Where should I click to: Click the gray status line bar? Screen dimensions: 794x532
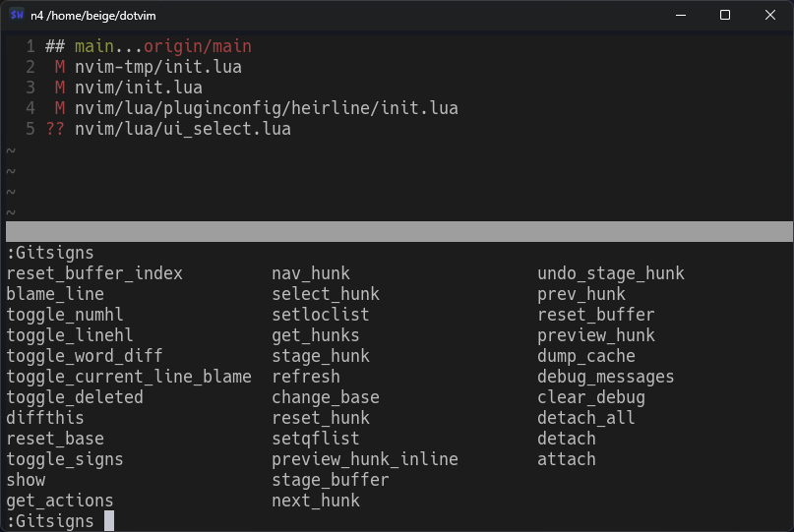pyautogui.click(x=397, y=232)
